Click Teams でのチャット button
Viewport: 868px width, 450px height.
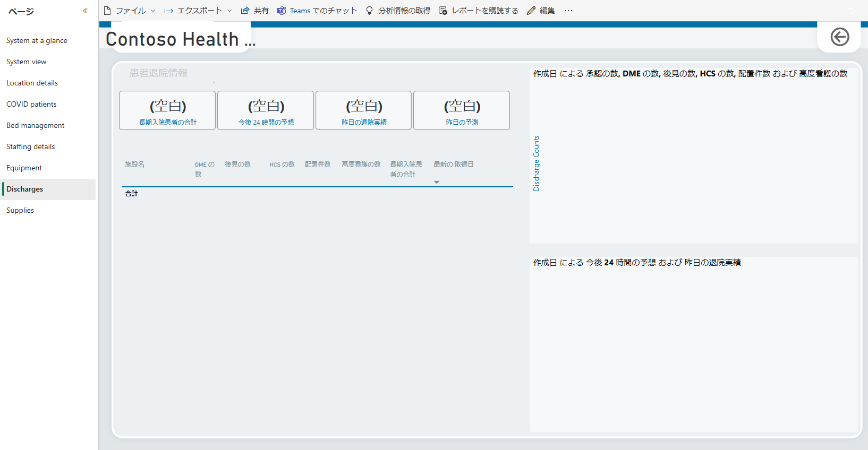[x=317, y=11]
